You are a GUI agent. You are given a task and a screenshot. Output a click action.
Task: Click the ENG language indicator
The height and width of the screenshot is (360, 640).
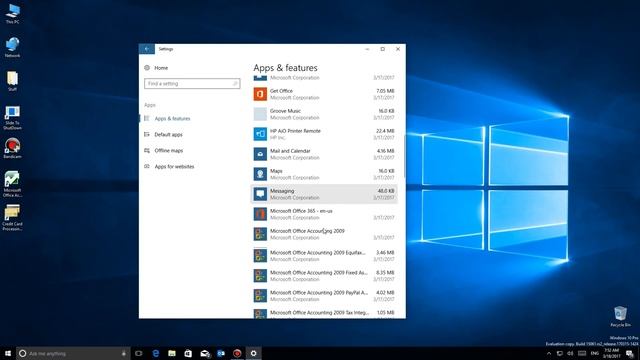coord(595,353)
